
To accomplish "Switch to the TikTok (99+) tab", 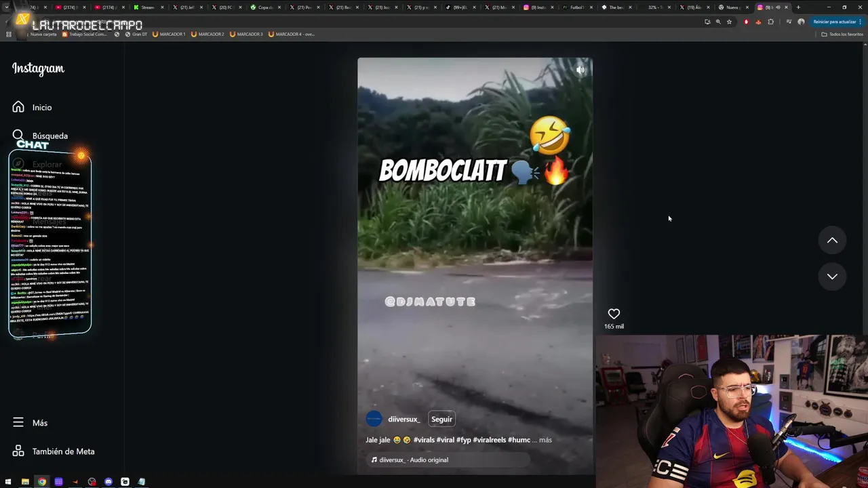I will [460, 7].
